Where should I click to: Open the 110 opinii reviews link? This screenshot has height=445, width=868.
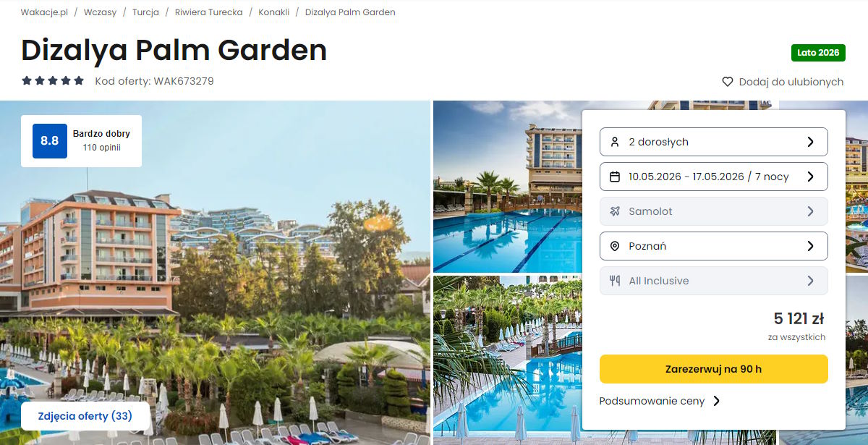coord(101,148)
